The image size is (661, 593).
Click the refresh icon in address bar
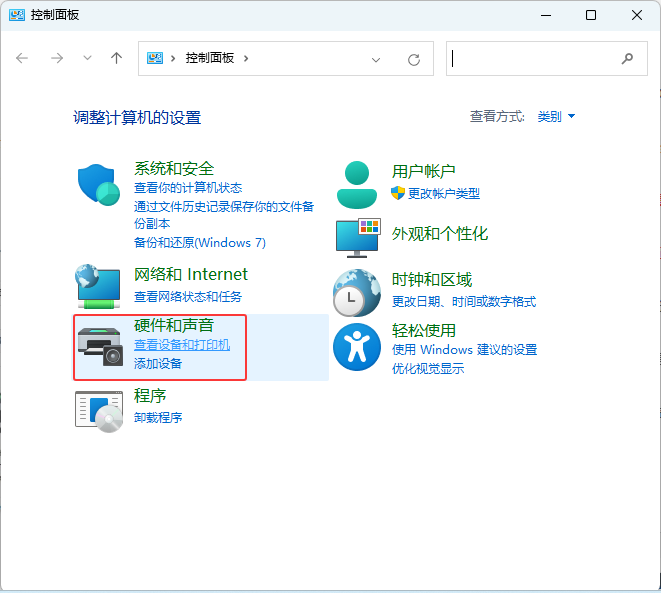414,59
